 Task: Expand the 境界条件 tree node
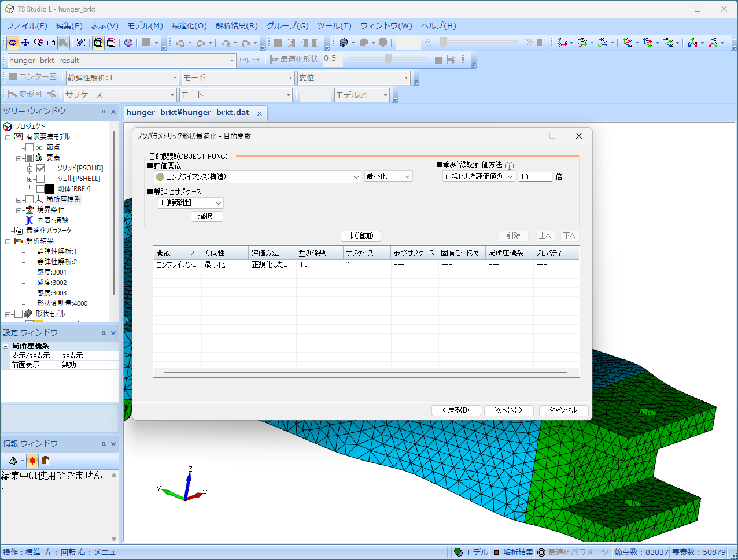[19, 210]
